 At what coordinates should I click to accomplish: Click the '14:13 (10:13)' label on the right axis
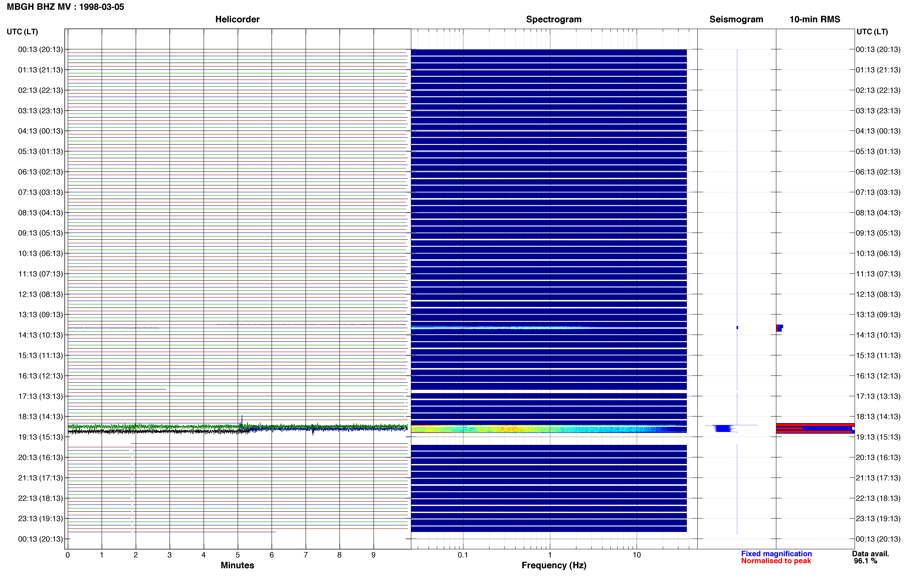coord(878,335)
